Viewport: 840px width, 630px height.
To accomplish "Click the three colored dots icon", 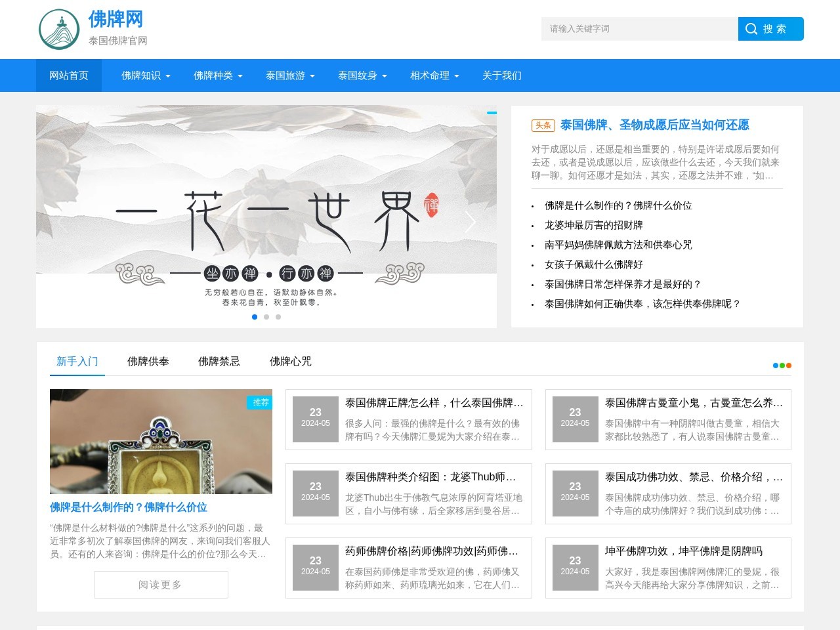I will pyautogui.click(x=782, y=366).
